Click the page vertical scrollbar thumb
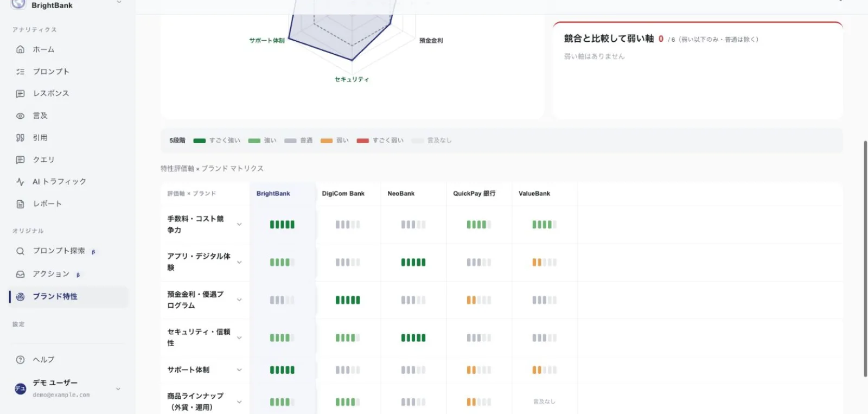 click(865, 259)
